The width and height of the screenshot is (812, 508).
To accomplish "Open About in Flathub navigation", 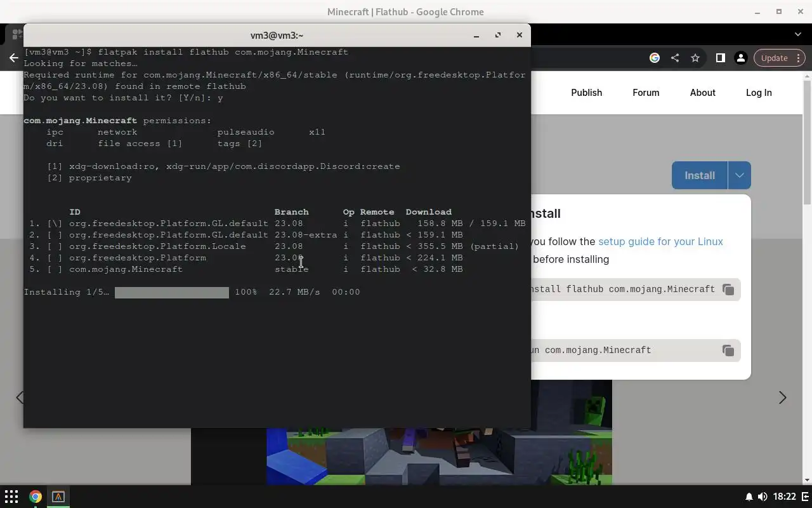I will [x=702, y=93].
